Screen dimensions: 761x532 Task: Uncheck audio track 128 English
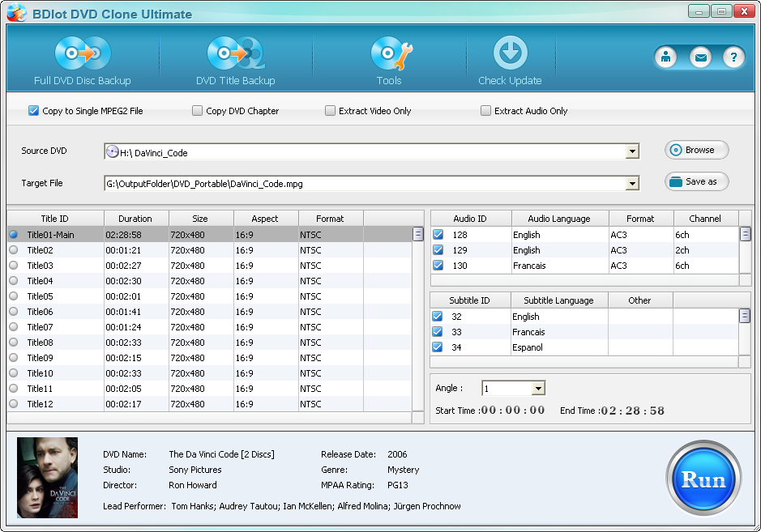click(x=438, y=235)
